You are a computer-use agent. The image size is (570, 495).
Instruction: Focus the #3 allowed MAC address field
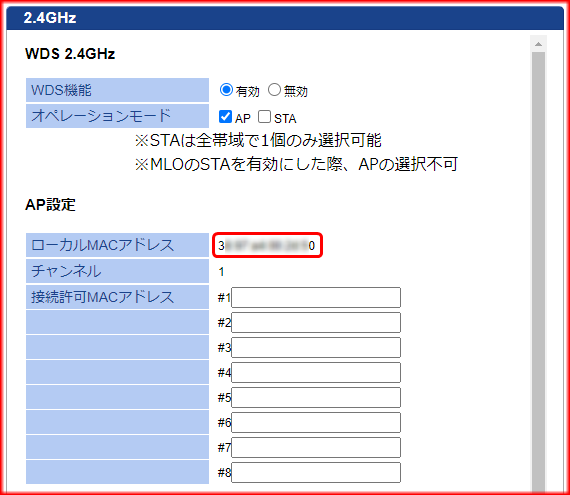pyautogui.click(x=316, y=347)
